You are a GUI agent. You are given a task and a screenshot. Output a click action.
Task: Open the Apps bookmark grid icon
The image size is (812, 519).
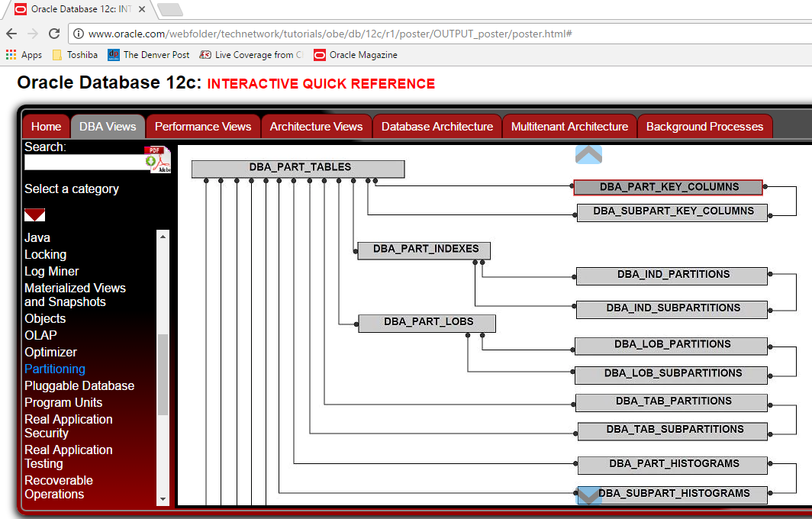11,54
